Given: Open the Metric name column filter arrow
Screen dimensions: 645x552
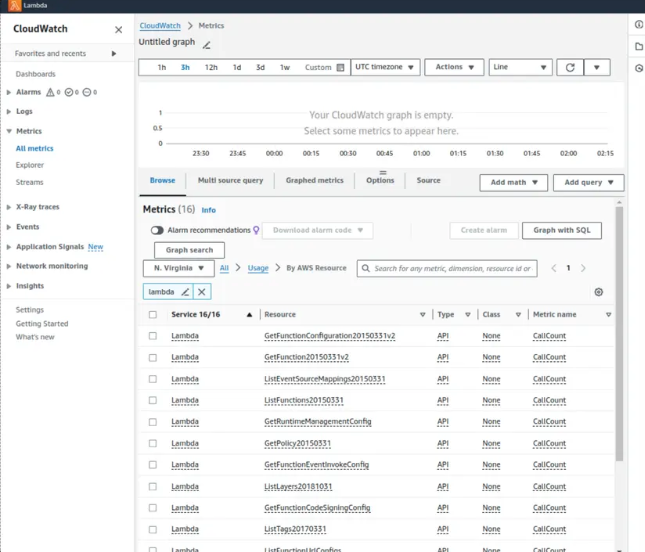Looking at the screenshot, I should coord(608,315).
